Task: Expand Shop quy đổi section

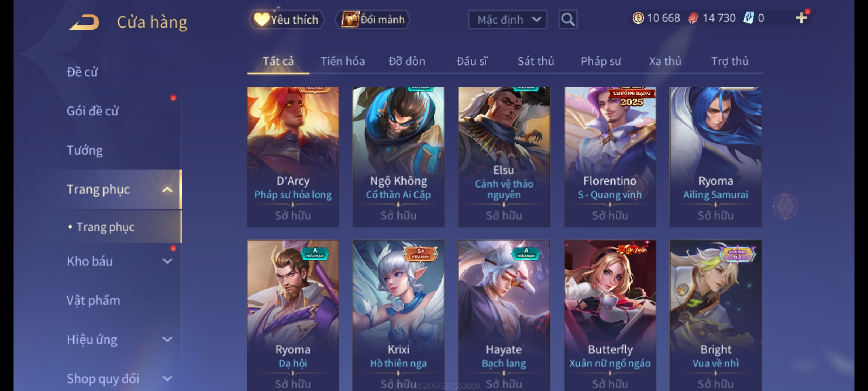Action: (167, 379)
